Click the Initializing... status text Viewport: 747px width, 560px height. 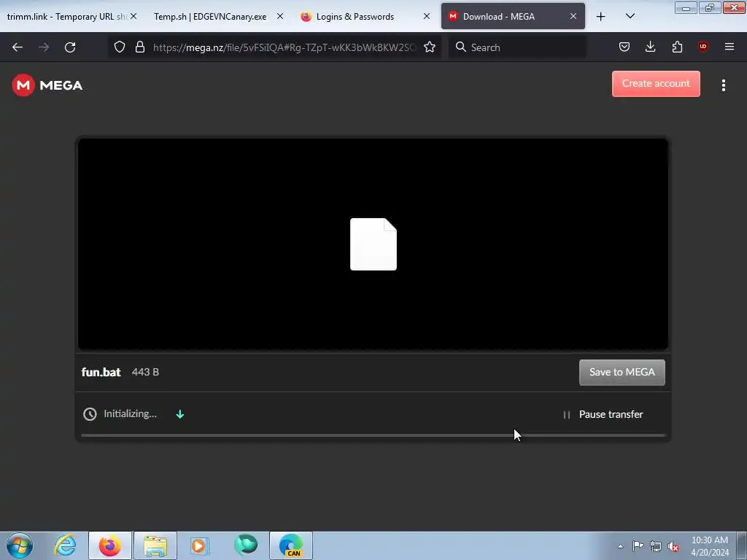point(130,413)
